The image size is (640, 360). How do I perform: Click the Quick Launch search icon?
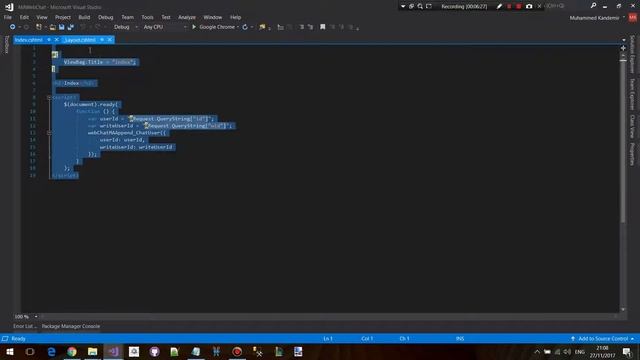593,6
